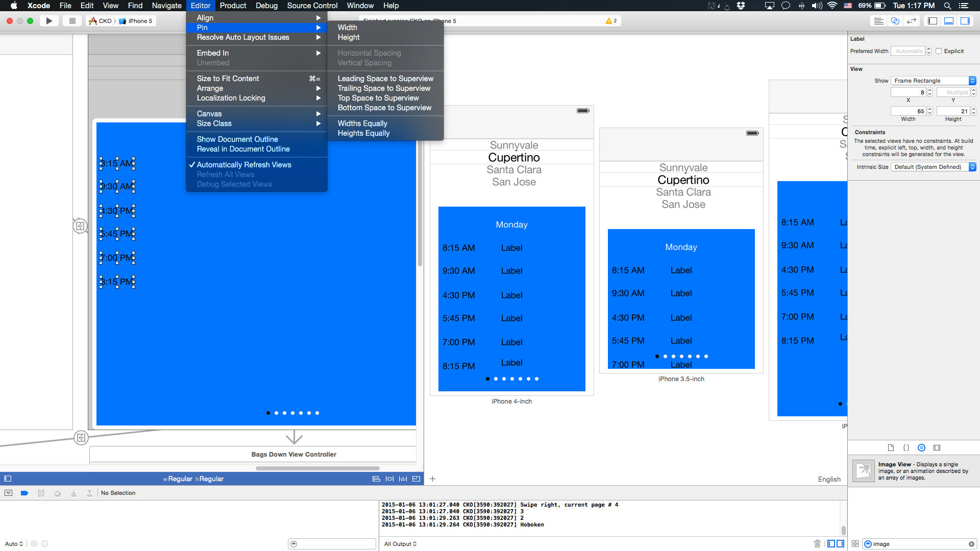Image resolution: width=980 pixels, height=551 pixels.
Task: Open the Pin constraints popup icon
Action: click(x=389, y=479)
